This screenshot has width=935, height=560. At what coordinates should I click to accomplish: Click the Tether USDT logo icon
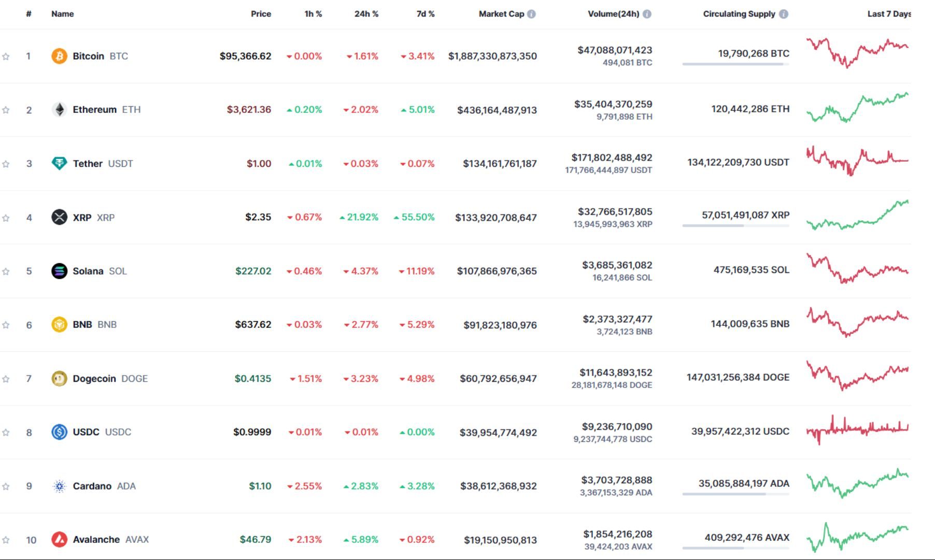coord(59,163)
